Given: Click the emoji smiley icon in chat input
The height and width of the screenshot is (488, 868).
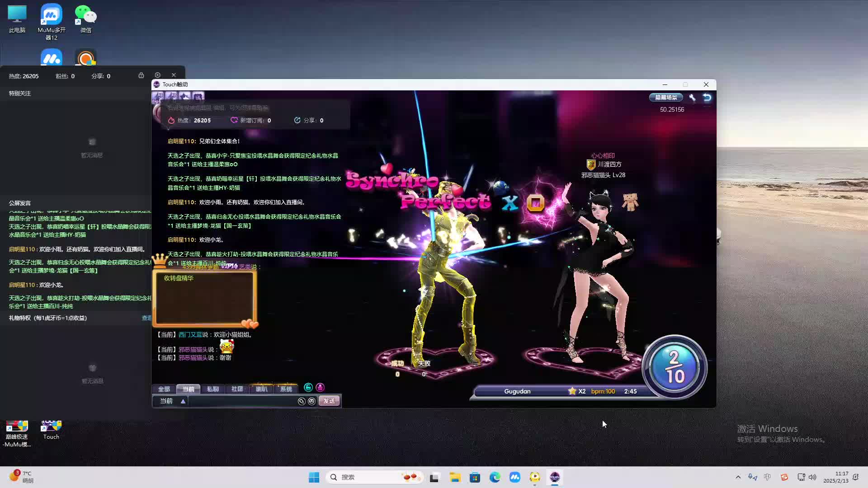Looking at the screenshot, I should click(311, 401).
